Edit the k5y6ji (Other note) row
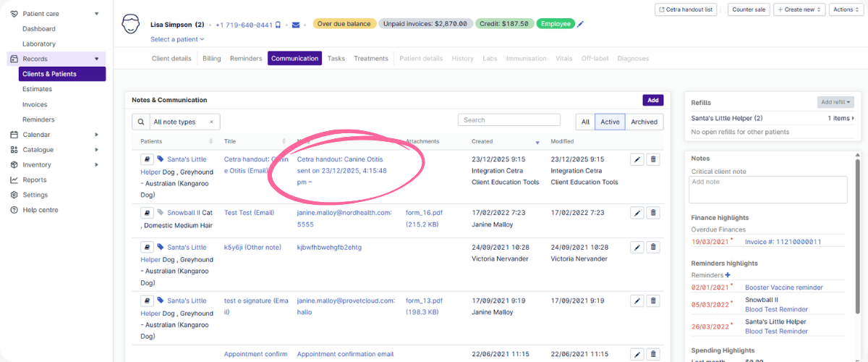 click(637, 248)
